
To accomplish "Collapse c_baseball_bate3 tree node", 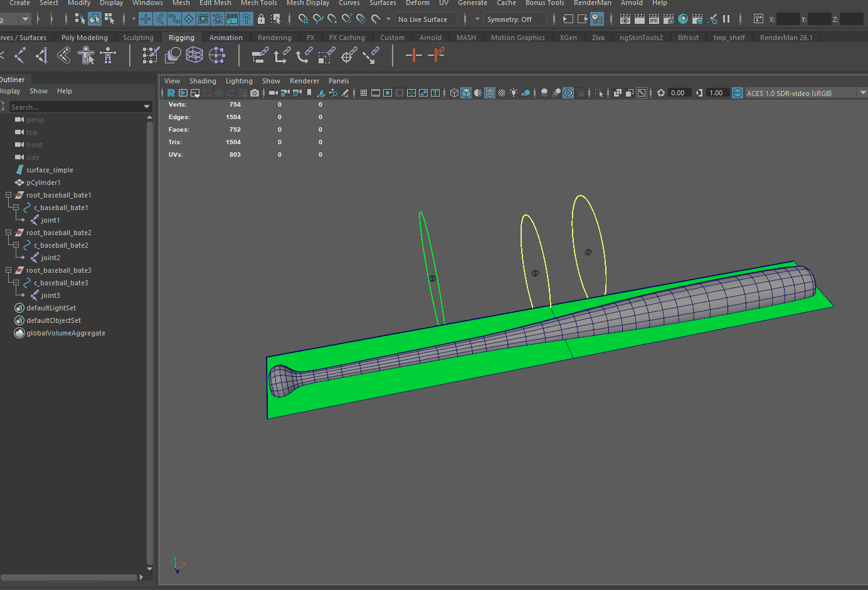I will (x=16, y=283).
